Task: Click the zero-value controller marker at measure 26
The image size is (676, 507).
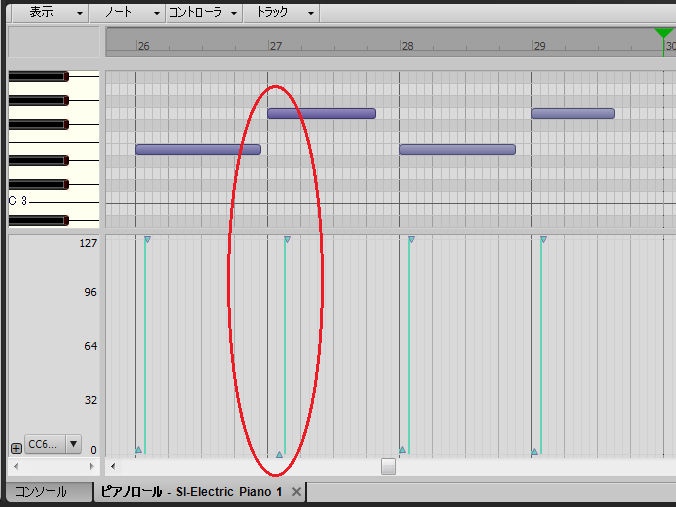Action: pyautogui.click(x=138, y=450)
